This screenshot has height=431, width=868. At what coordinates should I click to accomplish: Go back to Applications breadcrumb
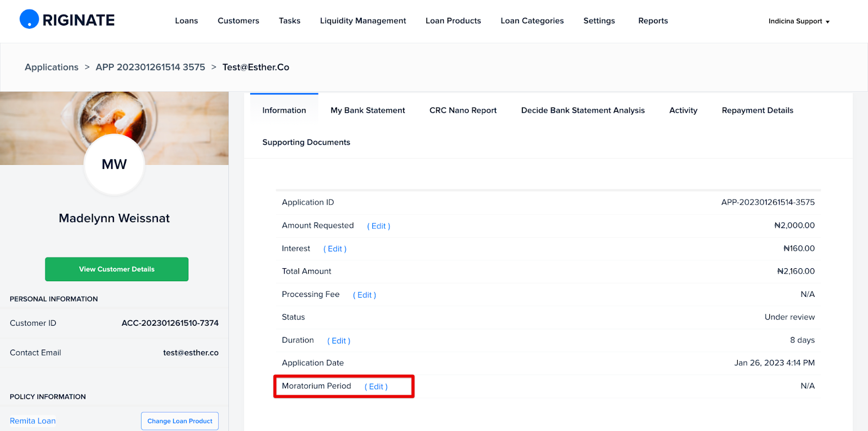pyautogui.click(x=52, y=67)
